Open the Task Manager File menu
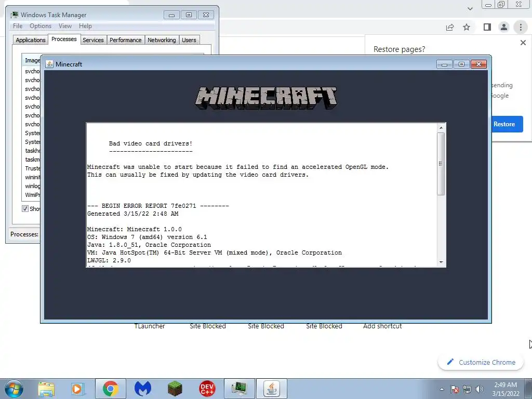The height and width of the screenshot is (399, 532). click(x=18, y=26)
